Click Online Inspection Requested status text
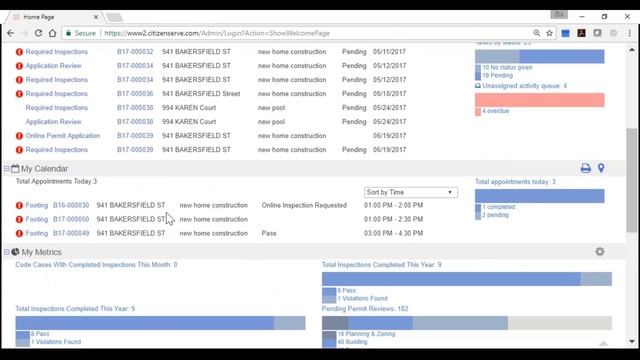 tap(304, 205)
